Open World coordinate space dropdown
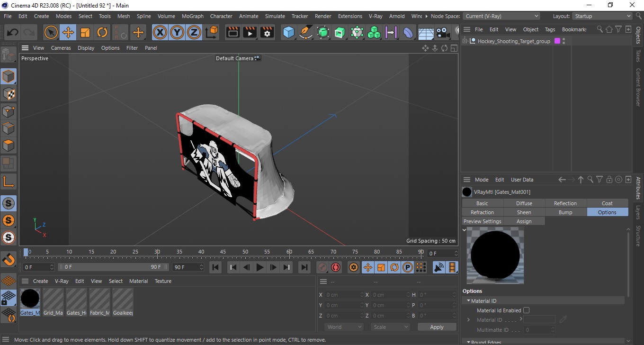The image size is (644, 345). click(x=344, y=327)
